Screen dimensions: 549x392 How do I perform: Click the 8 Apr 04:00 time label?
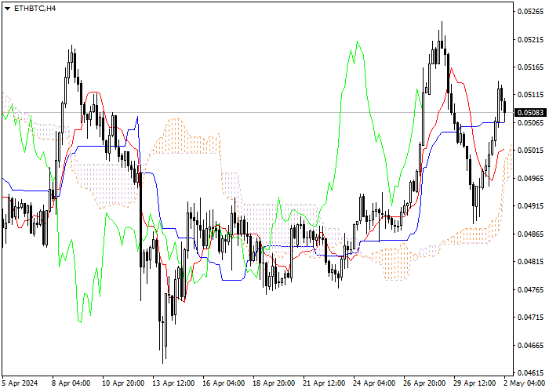point(71,383)
